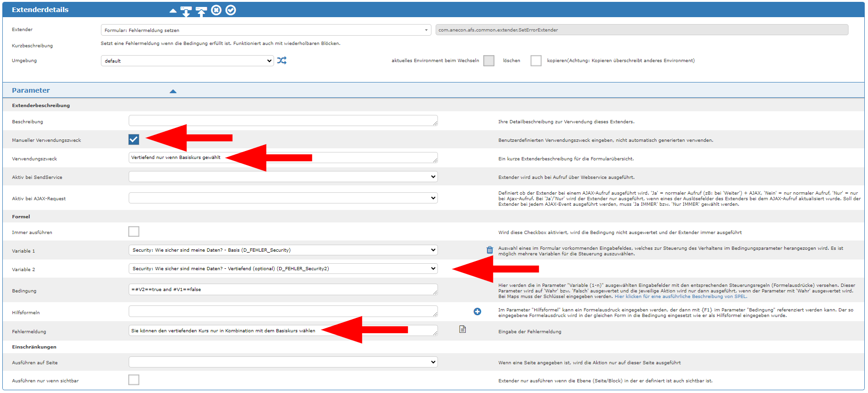Open the Variable 2 selection dropdown
The width and height of the screenshot is (868, 393).
pyautogui.click(x=283, y=269)
